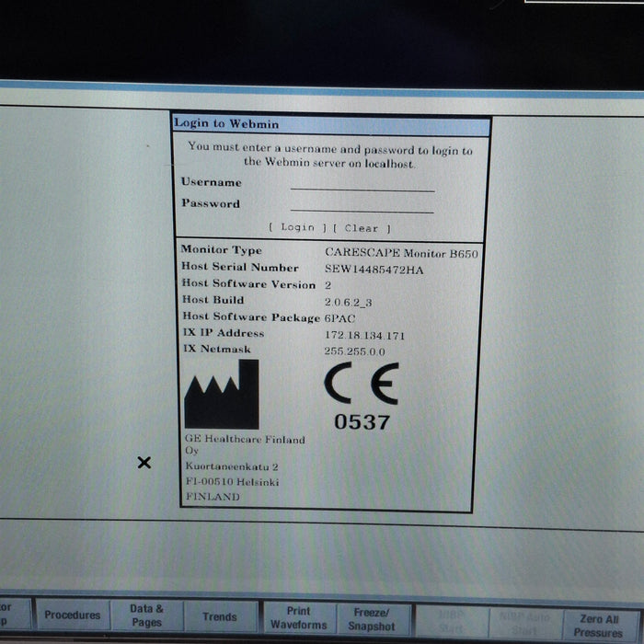Click the Webmin login instruction text

pyautogui.click(x=330, y=155)
